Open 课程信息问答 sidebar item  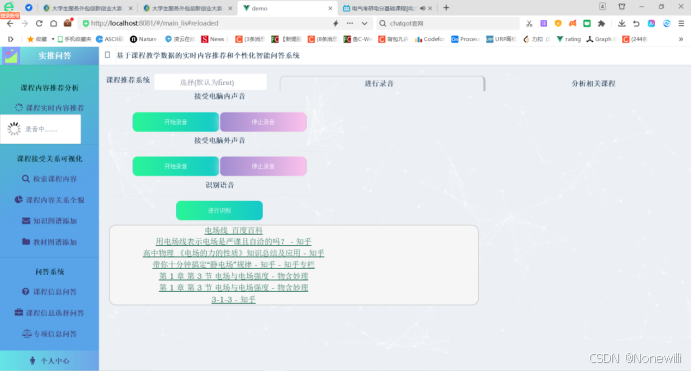pyautogui.click(x=49, y=292)
